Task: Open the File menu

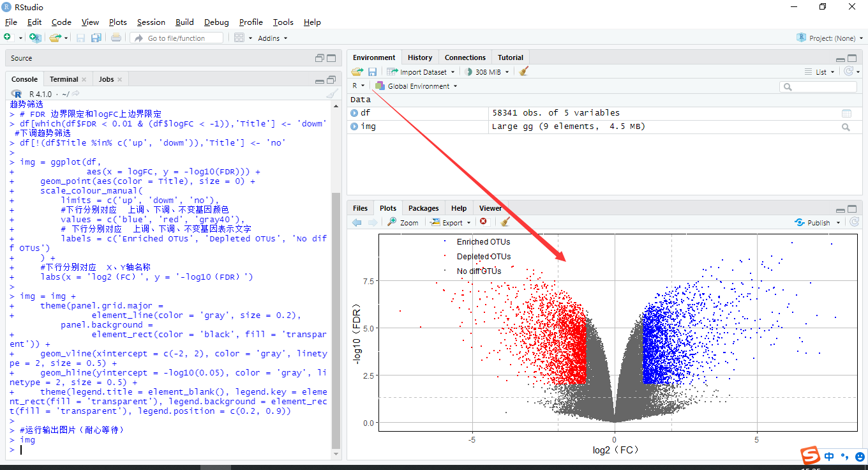Action: (11, 22)
